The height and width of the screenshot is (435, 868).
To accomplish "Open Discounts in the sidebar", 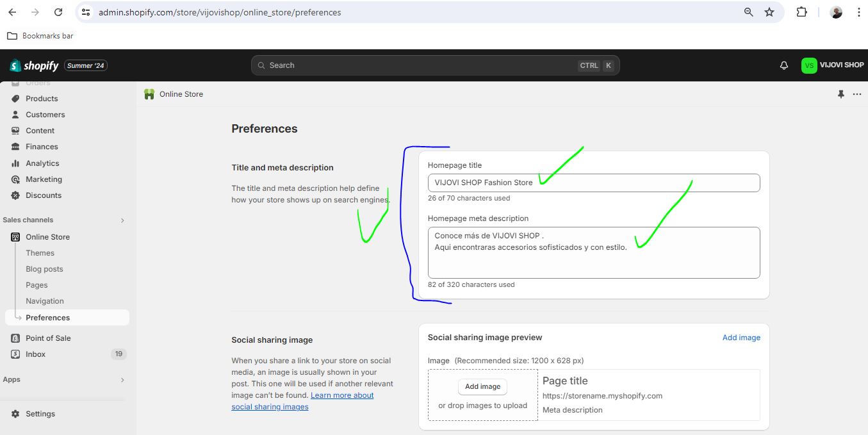I will pos(44,195).
